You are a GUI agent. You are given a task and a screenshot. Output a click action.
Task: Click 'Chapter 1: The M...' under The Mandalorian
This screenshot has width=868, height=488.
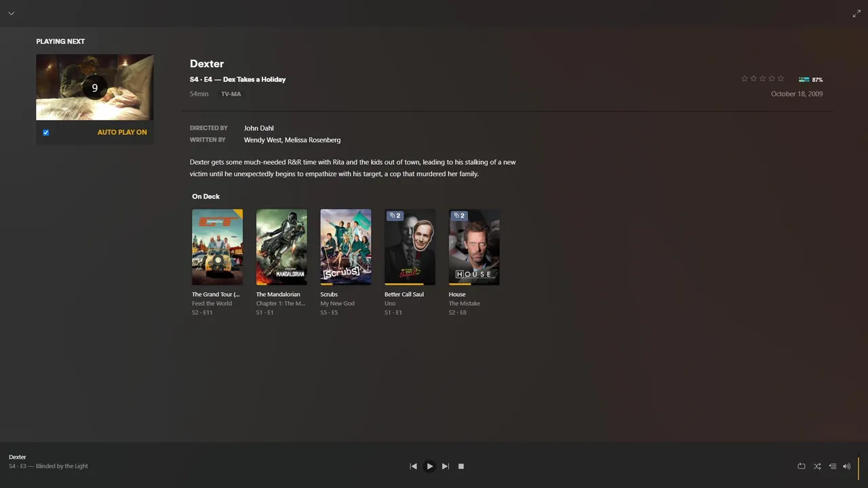(281, 304)
